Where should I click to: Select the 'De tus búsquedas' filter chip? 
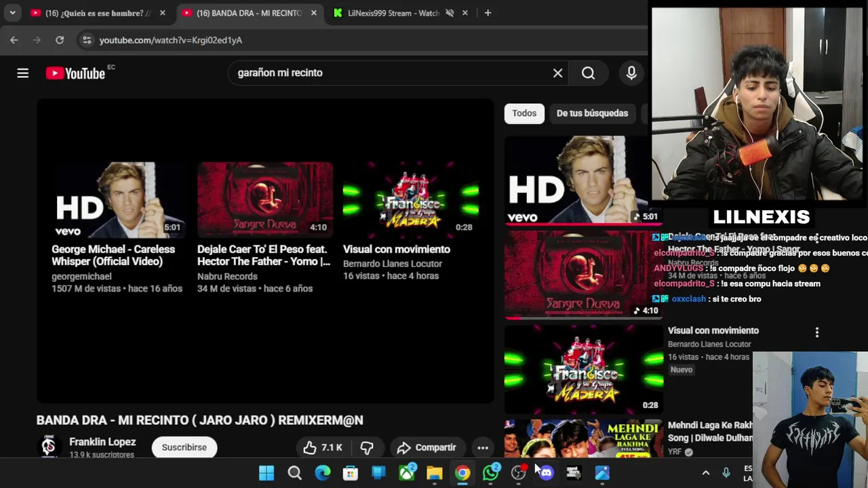pos(592,113)
